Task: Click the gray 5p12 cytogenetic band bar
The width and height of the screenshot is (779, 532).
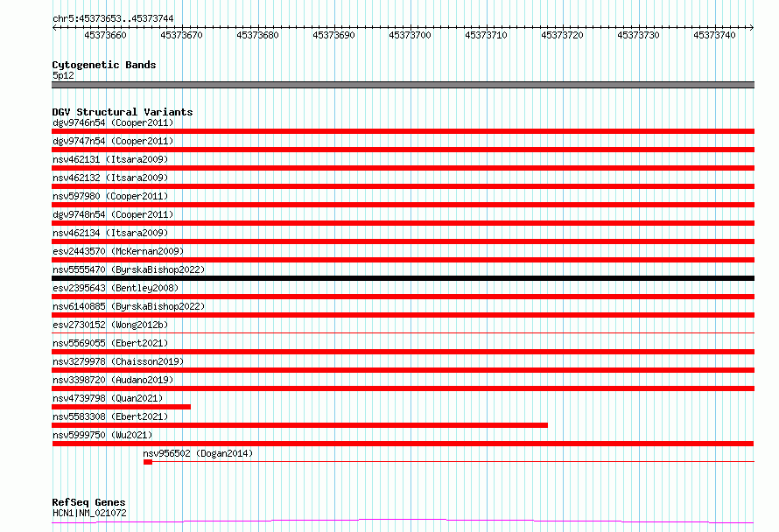Action: [403, 85]
